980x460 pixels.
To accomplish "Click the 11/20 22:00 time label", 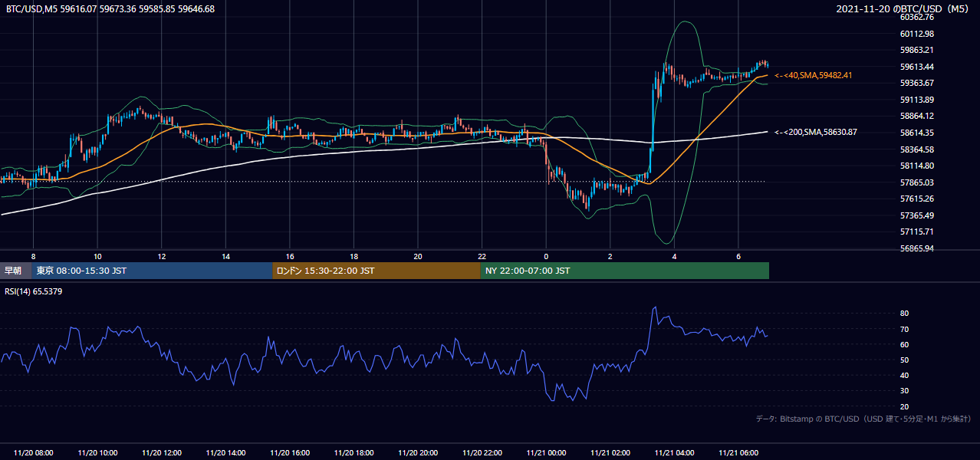I will [482, 453].
